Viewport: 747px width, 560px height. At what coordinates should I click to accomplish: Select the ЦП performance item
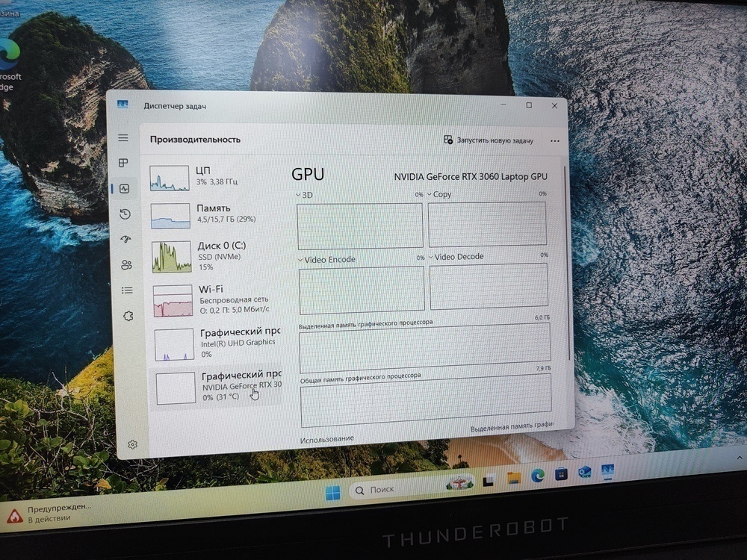(x=215, y=177)
